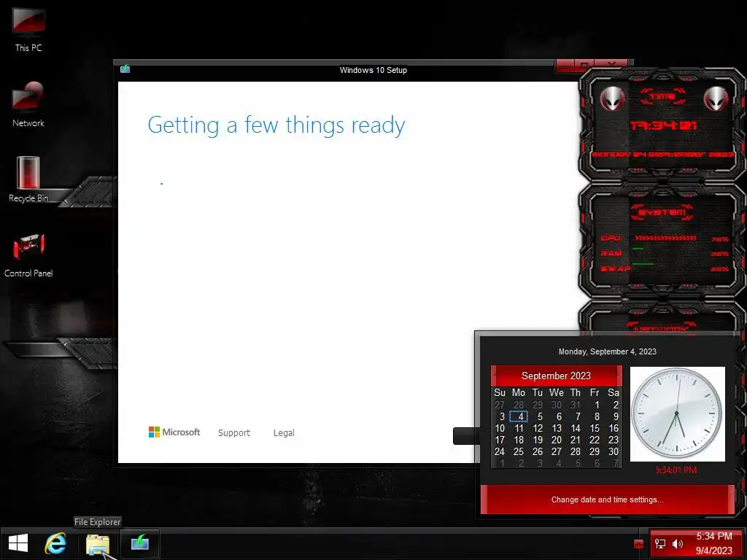The height and width of the screenshot is (560, 747).
Task: Close the Windows 10 Setup window
Action: 613,66
